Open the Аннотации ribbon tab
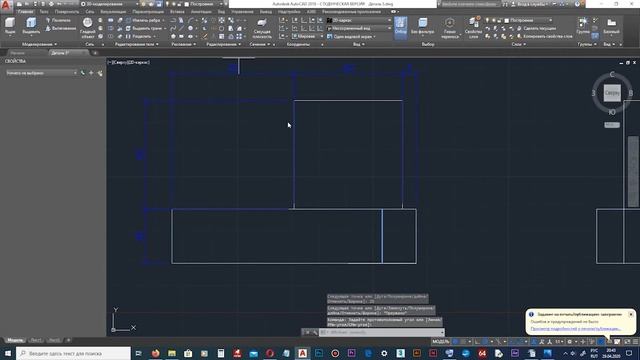This screenshot has height=360, width=640. pos(201,12)
